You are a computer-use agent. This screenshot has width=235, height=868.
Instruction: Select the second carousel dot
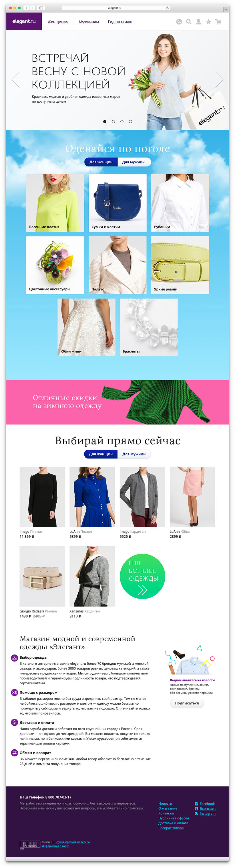(x=113, y=122)
